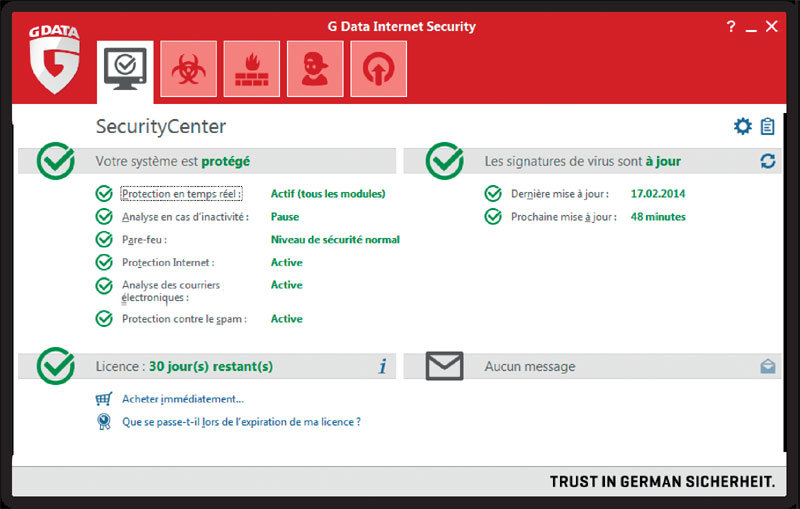Click the open-envelope icon in message bar
The image size is (800, 509).
768,366
